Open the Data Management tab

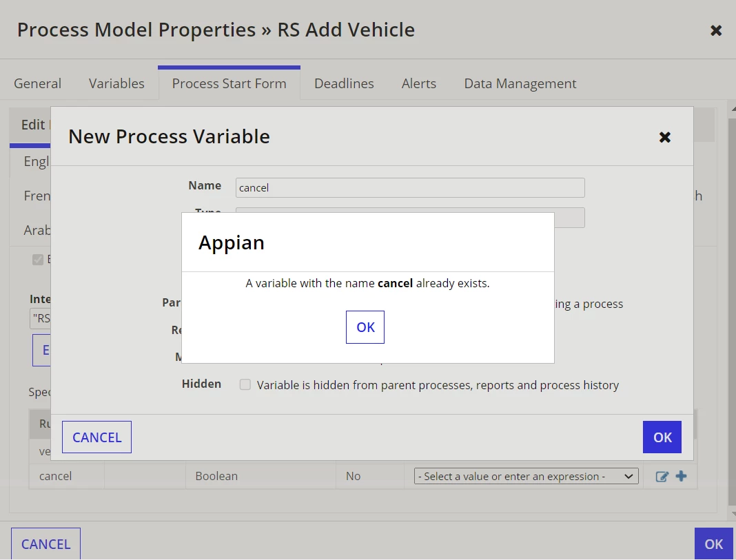point(520,83)
